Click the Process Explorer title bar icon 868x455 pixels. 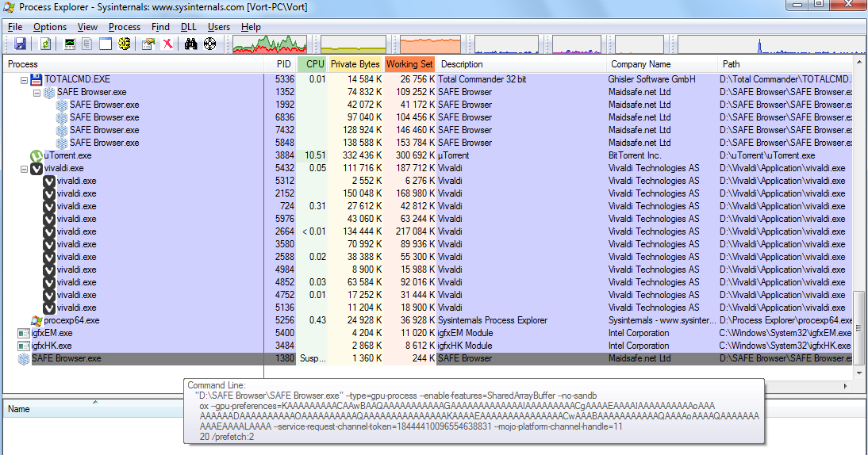(x=9, y=7)
